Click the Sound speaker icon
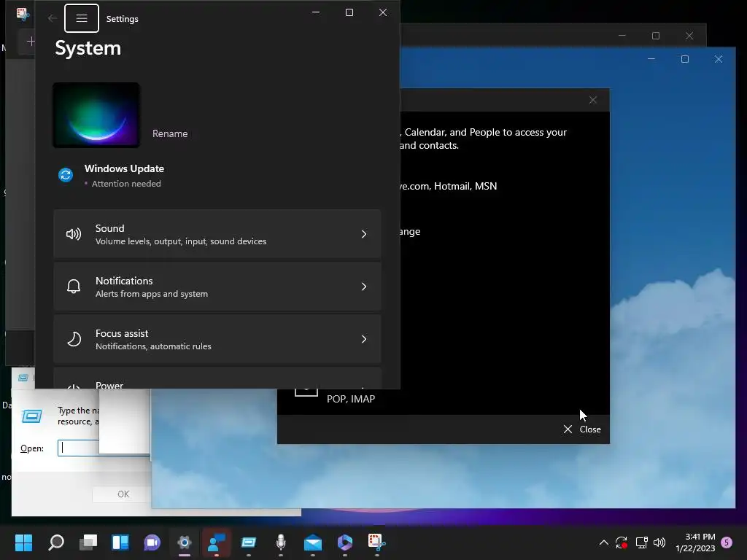 click(74, 234)
